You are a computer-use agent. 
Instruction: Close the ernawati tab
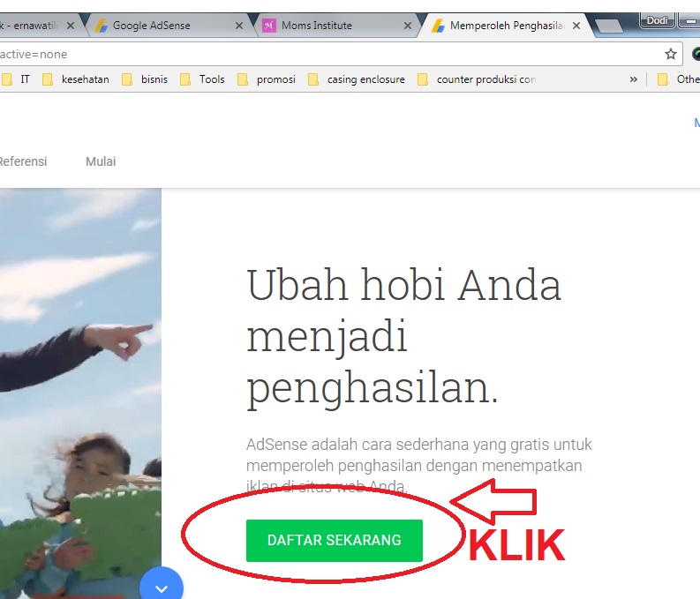coord(71,26)
